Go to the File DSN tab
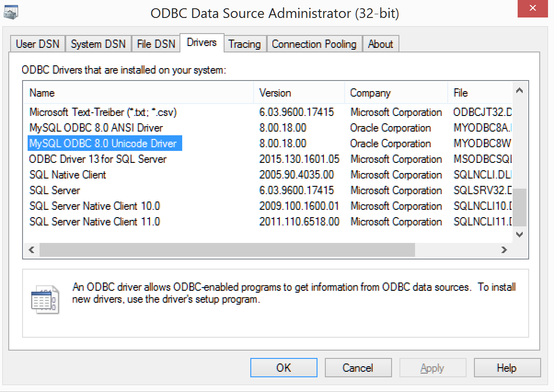 (x=156, y=44)
